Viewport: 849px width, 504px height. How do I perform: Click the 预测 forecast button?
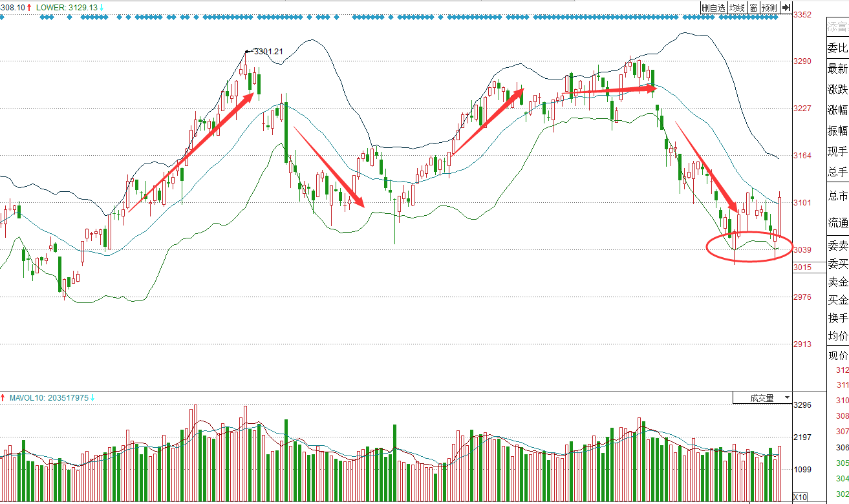(x=769, y=8)
